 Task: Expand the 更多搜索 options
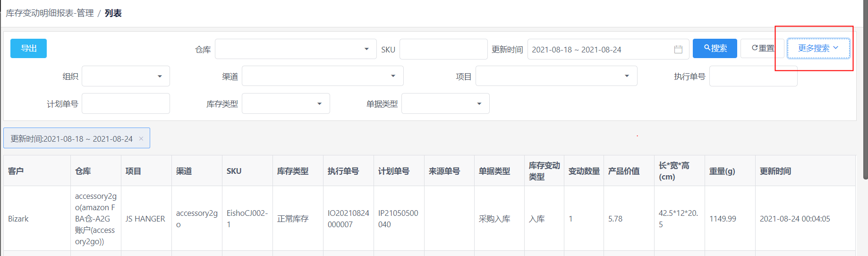coord(818,48)
